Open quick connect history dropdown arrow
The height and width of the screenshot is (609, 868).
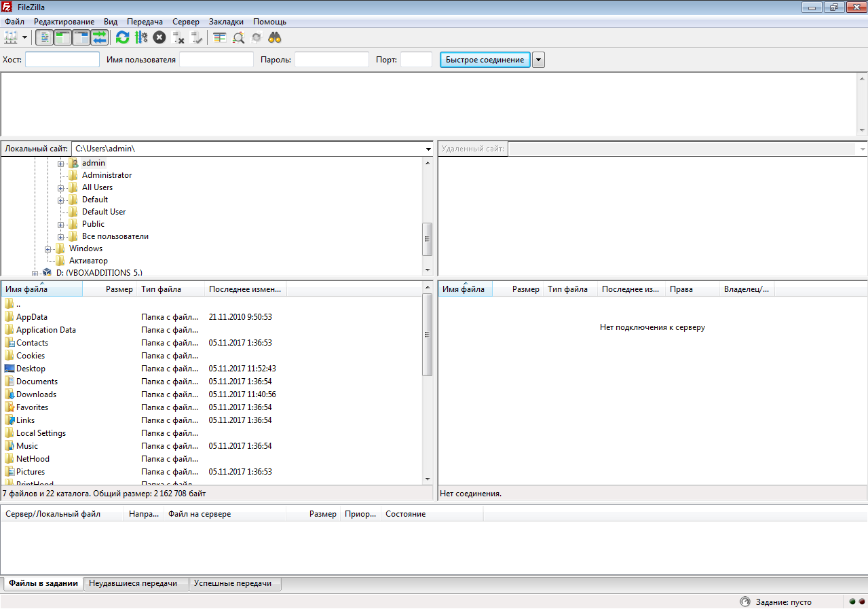(538, 60)
